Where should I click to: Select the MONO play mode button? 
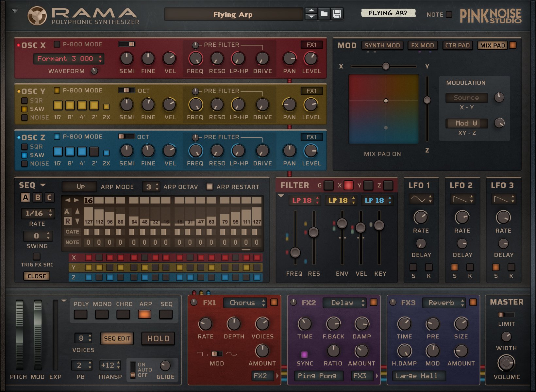click(x=102, y=315)
